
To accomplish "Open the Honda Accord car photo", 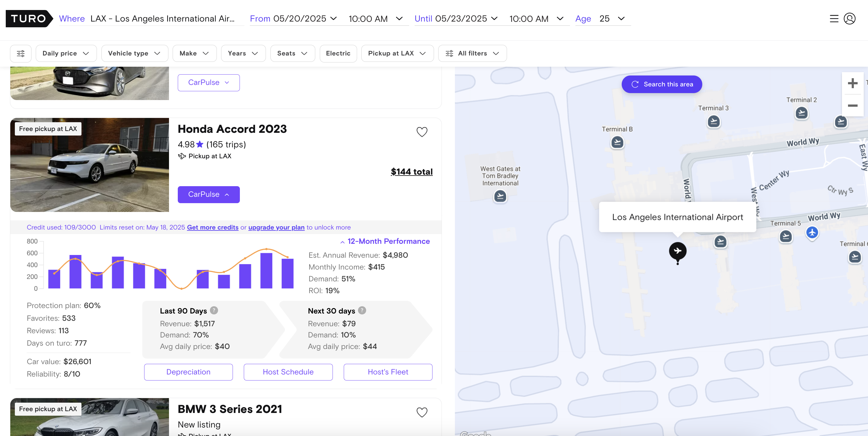I will (90, 165).
